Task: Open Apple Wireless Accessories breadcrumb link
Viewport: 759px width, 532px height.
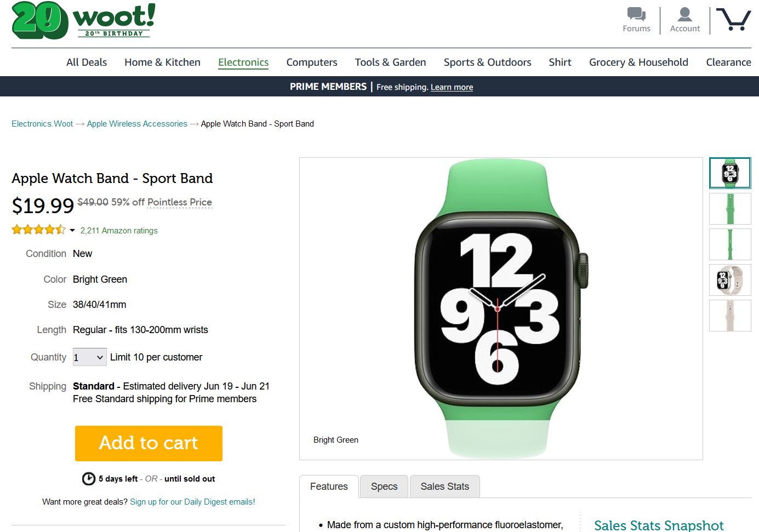Action: (137, 124)
